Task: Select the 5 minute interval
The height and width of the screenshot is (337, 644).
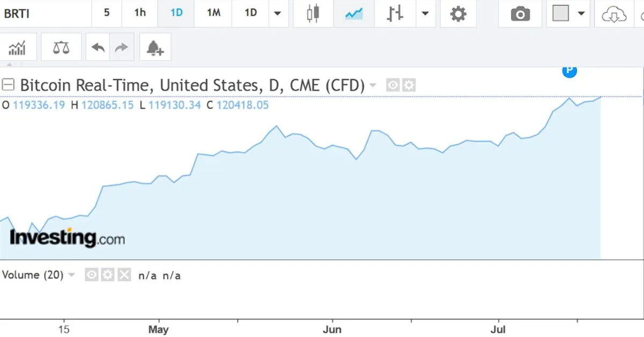Action: (x=107, y=13)
